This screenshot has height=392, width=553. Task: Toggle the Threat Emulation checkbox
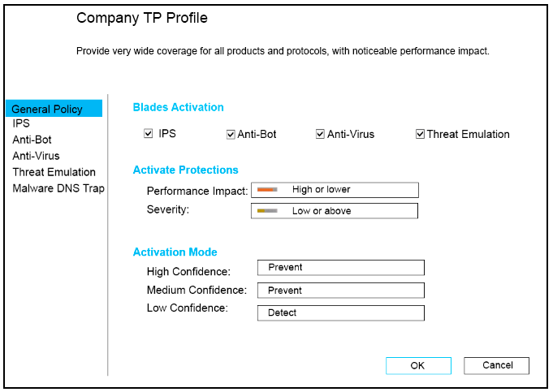coord(420,134)
